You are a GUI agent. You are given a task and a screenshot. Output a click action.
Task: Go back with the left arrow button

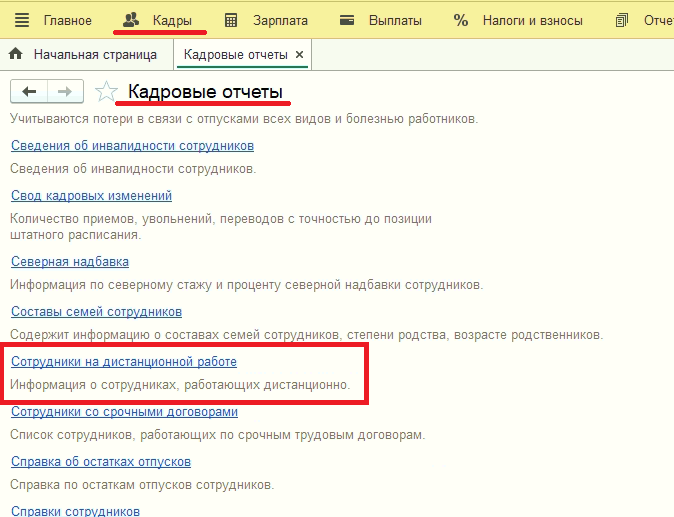[29, 92]
